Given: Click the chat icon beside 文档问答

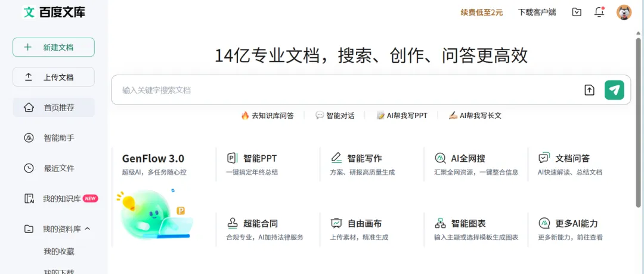Looking at the screenshot, I should [544, 158].
